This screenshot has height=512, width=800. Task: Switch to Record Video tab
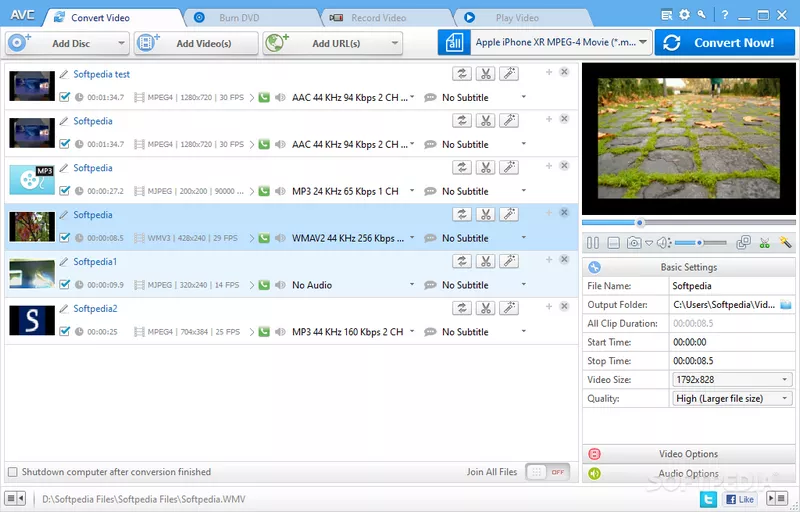tap(386, 18)
